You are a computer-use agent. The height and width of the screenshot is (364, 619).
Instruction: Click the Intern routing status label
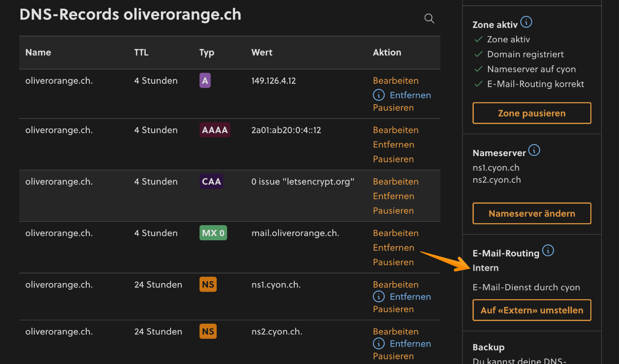pos(486,268)
